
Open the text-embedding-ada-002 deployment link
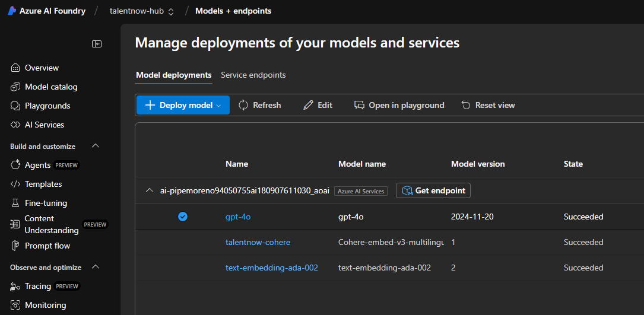[272, 268]
